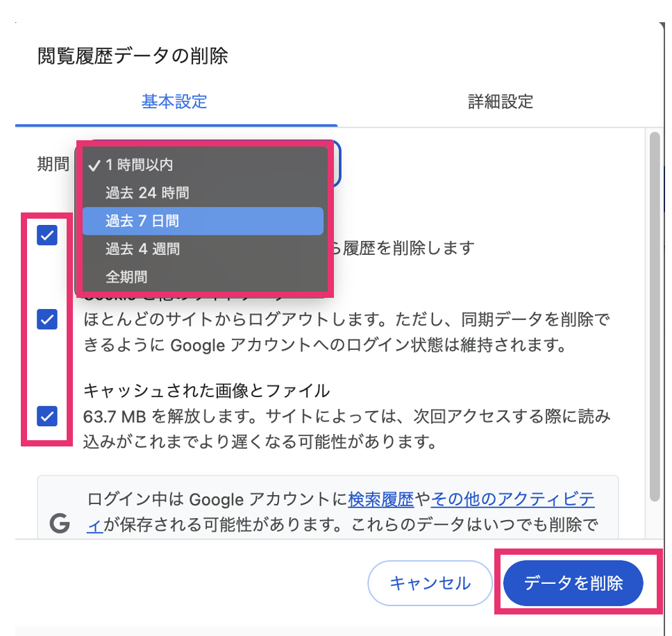Click the dialog's vertical scrollbar thumb

pyautogui.click(x=655, y=317)
